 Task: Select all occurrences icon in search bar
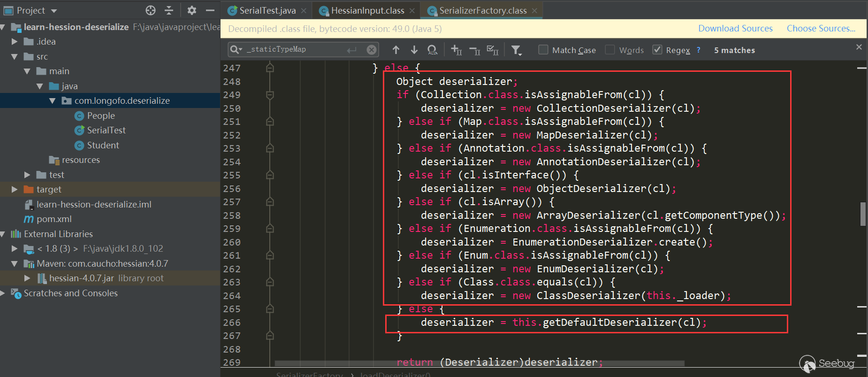pyautogui.click(x=493, y=50)
